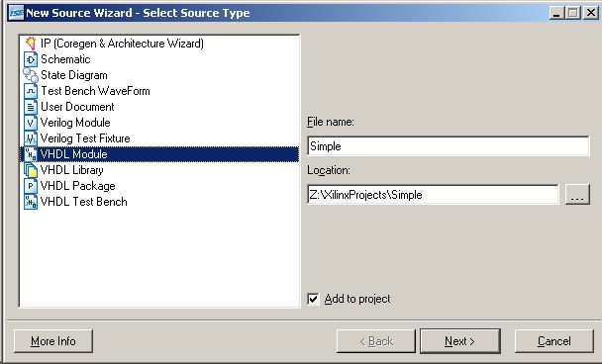The height and width of the screenshot is (364, 602).
Task: Select the VHDL Module list entry
Action: coord(159,154)
